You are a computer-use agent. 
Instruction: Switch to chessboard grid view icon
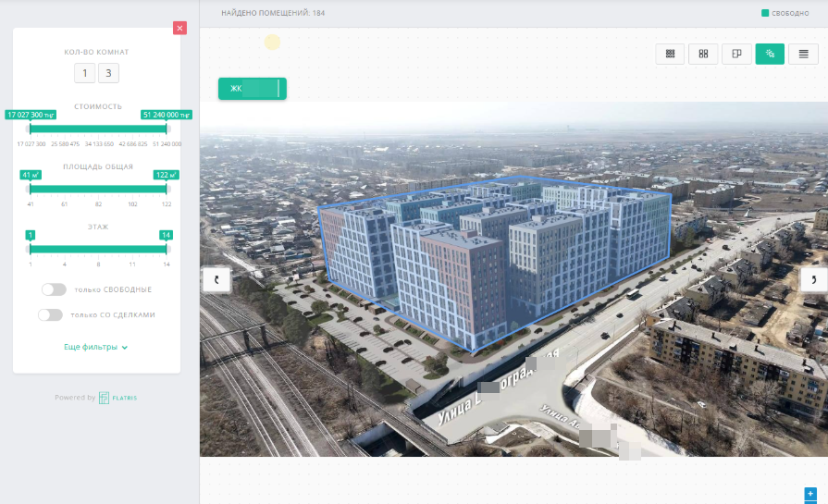click(x=670, y=54)
